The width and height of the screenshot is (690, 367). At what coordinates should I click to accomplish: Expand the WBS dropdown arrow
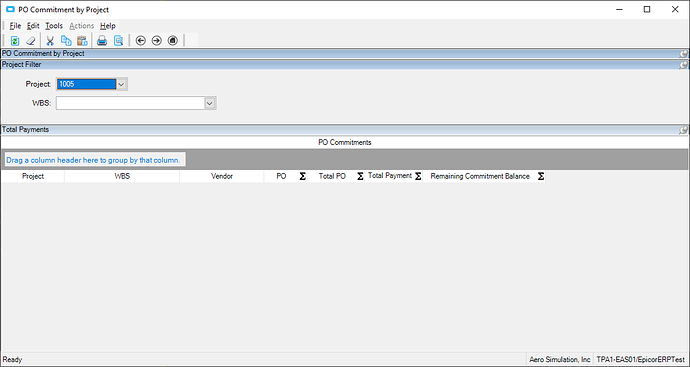pos(210,103)
